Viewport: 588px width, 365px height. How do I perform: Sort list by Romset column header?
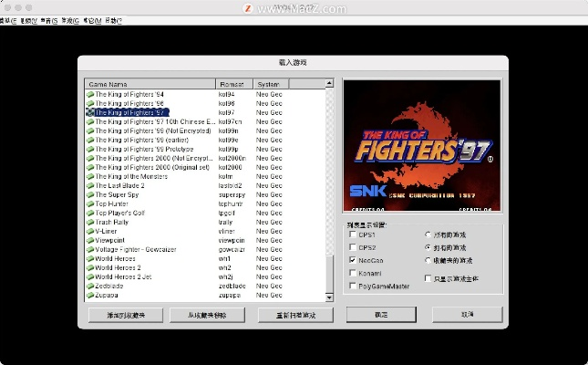(x=234, y=84)
